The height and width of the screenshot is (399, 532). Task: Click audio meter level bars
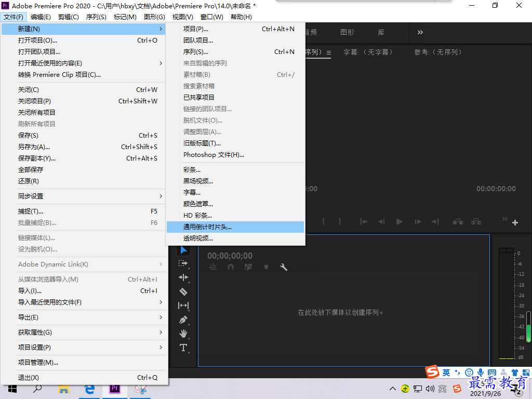506,303
